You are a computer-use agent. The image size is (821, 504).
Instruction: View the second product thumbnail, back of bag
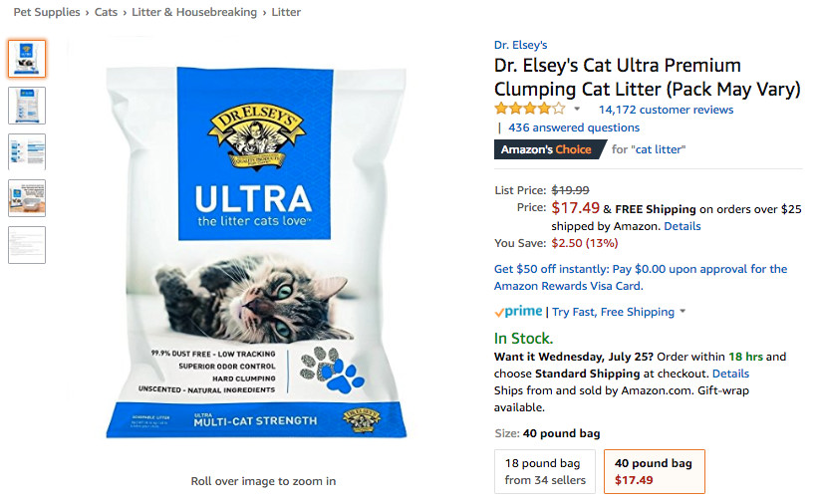[27, 106]
